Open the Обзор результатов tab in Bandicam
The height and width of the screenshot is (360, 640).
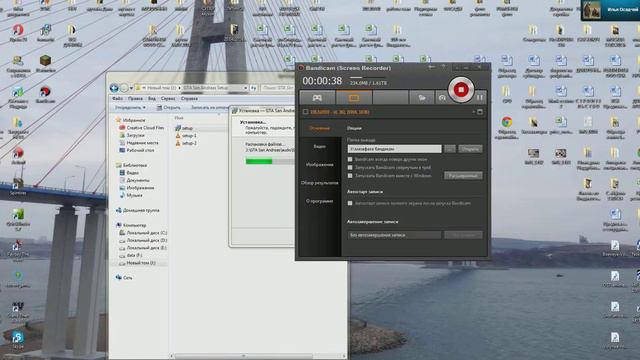319,183
